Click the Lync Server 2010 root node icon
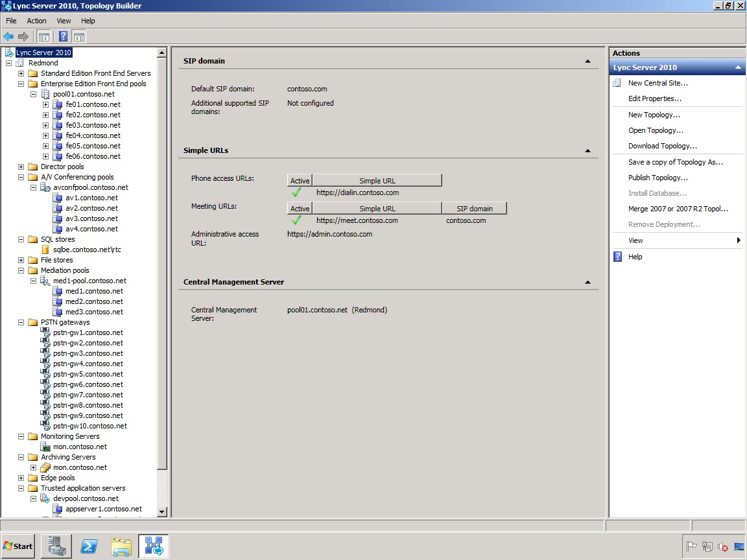The width and height of the screenshot is (747, 560). click(9, 52)
